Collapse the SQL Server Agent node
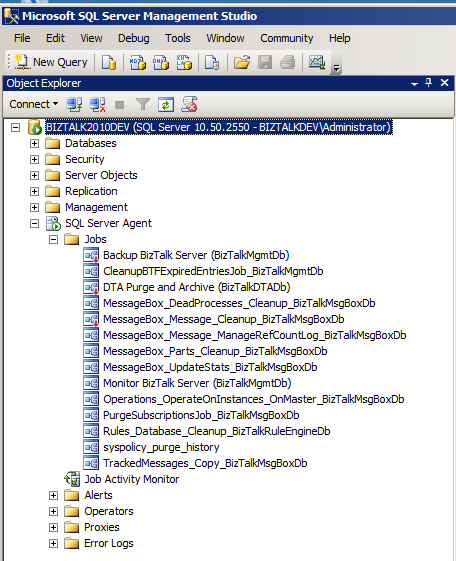The image size is (456, 561). pyautogui.click(x=34, y=224)
